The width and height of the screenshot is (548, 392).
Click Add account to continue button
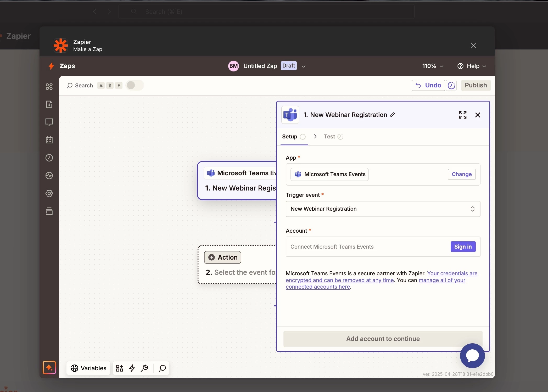[x=383, y=339]
